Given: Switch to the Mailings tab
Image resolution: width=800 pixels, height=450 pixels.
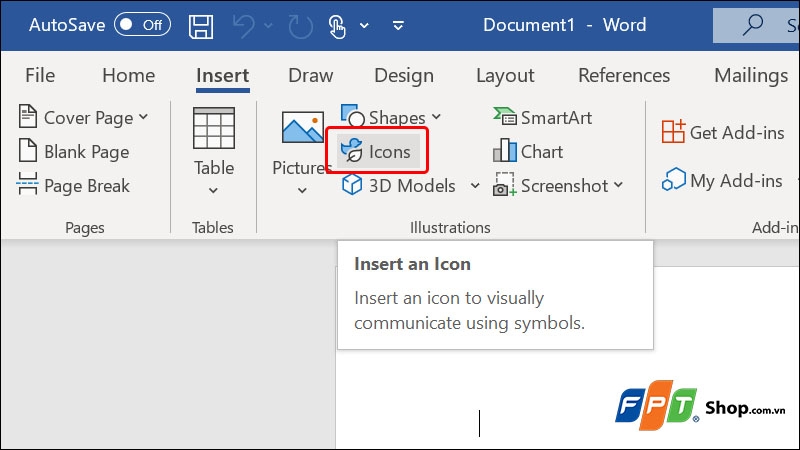Looking at the screenshot, I should [x=751, y=76].
